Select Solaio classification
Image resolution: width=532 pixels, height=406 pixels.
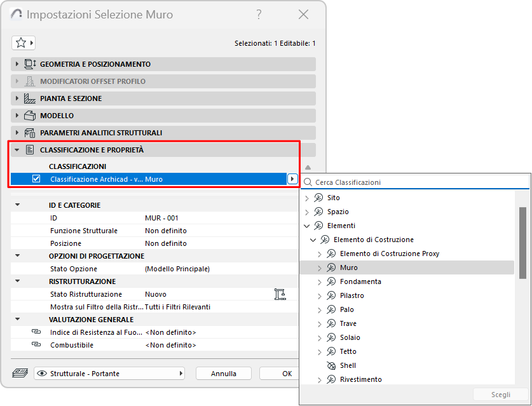[x=350, y=337]
